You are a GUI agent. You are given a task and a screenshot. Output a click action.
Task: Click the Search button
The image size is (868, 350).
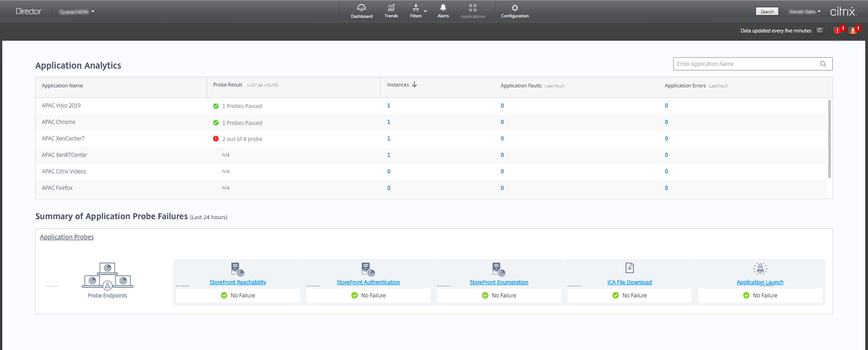point(767,12)
